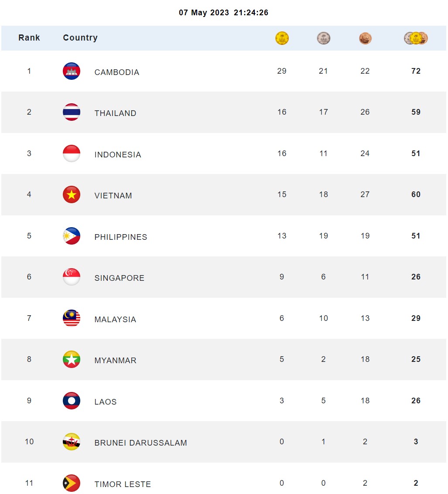
Task: Click the Philippines flag icon
Action: 72,236
